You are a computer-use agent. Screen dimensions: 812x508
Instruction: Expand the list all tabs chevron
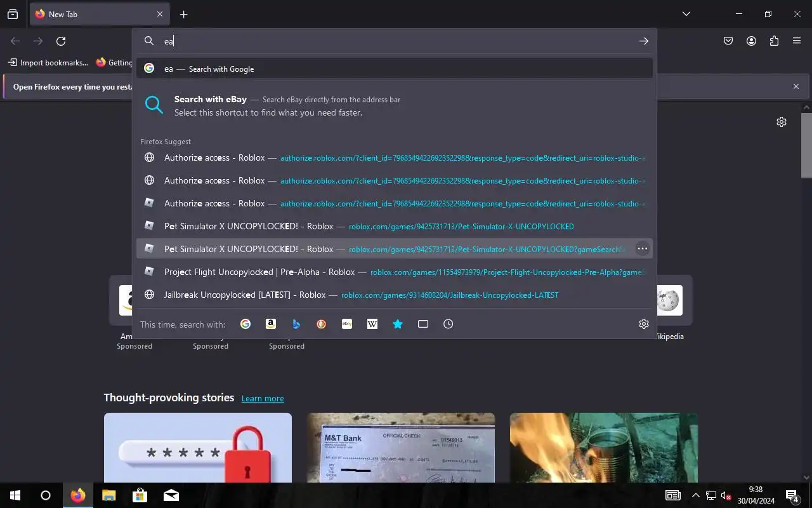(x=686, y=14)
